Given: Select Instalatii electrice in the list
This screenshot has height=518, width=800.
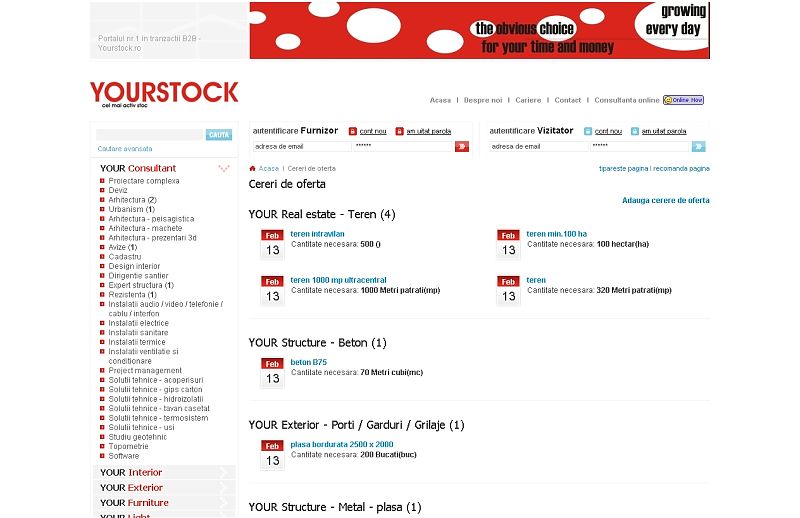Looking at the screenshot, I should pyautogui.click(x=138, y=323).
